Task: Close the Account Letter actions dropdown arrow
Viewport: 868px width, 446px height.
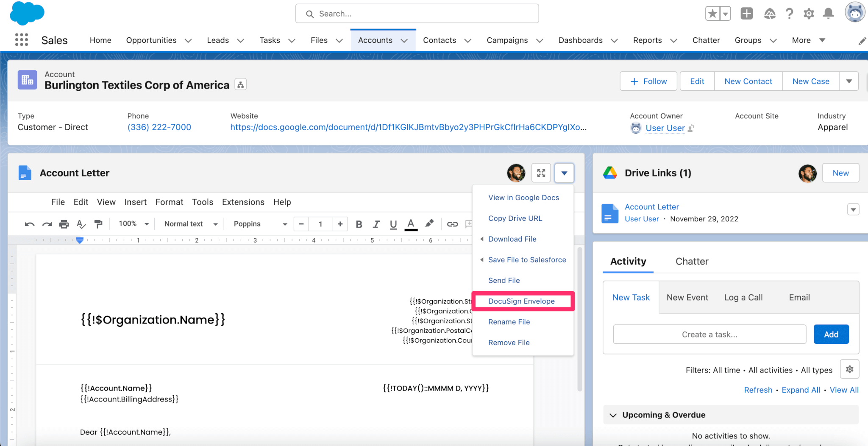Action: [x=564, y=173]
